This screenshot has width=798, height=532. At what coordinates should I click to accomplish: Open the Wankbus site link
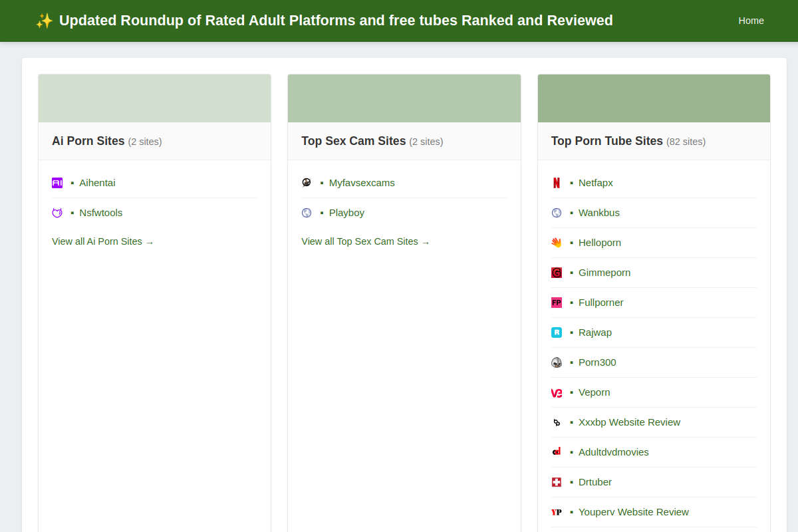pos(599,213)
